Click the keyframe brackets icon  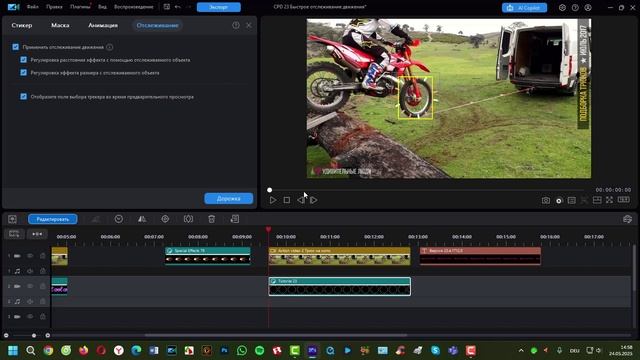click(x=188, y=219)
